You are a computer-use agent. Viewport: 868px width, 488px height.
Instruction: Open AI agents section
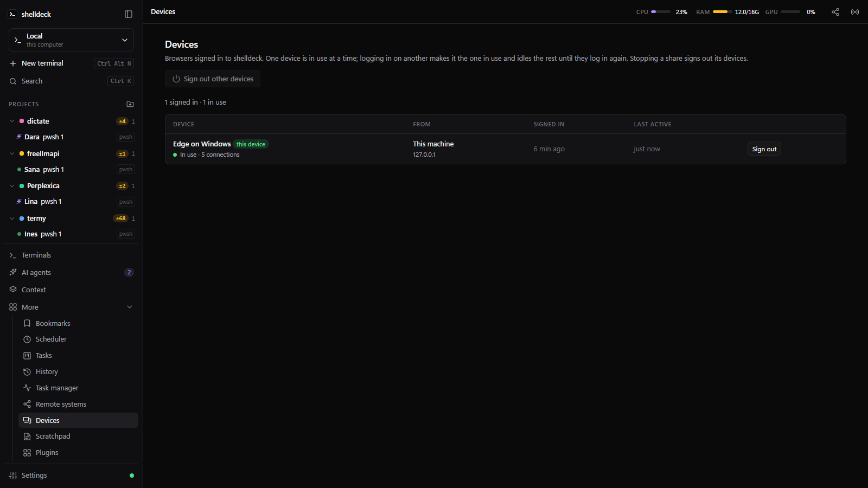71,272
